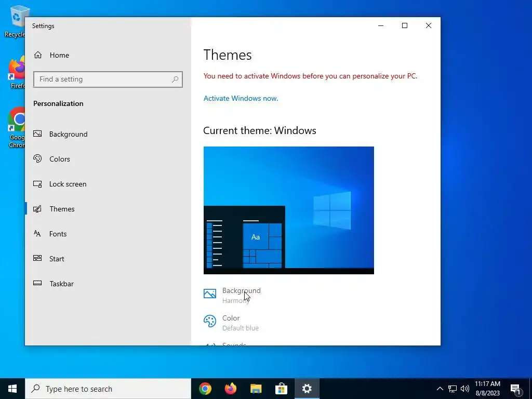Click the network icon in system tray
The height and width of the screenshot is (399, 532).
pyautogui.click(x=453, y=389)
